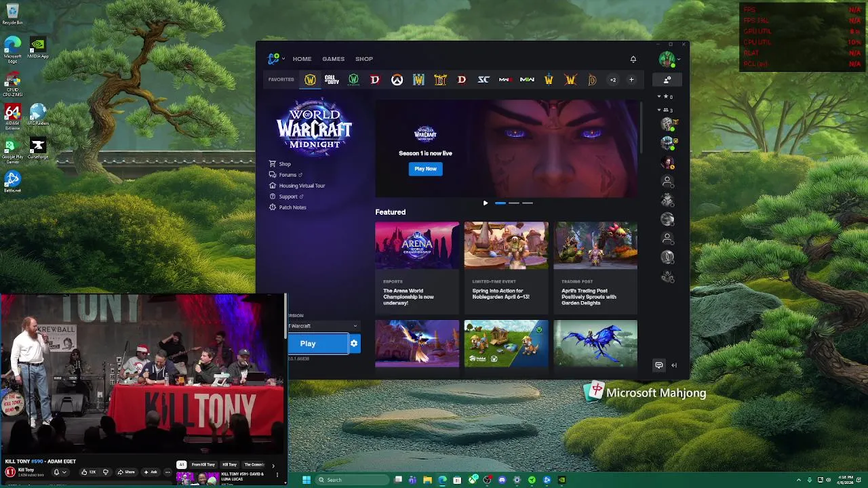868x488 pixels.
Task: Open File Explorer from the taskbar
Action: (x=427, y=480)
